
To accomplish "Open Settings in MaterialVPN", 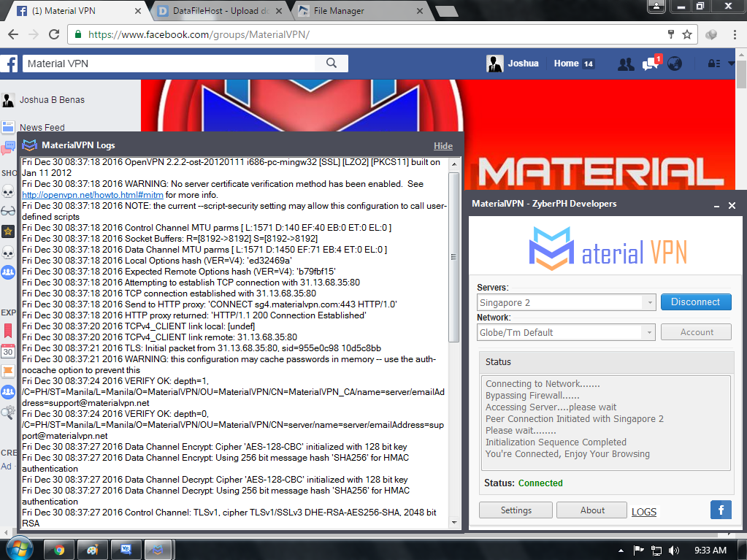I will 516,510.
